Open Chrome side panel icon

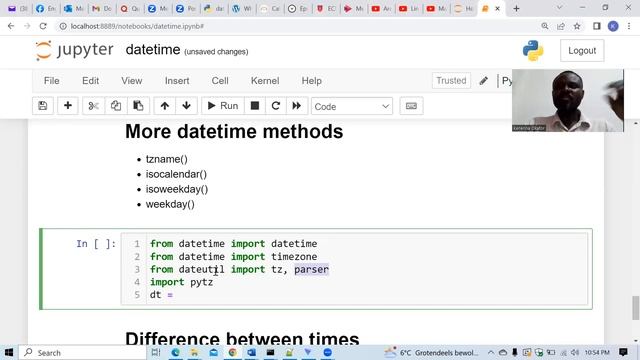point(597,26)
